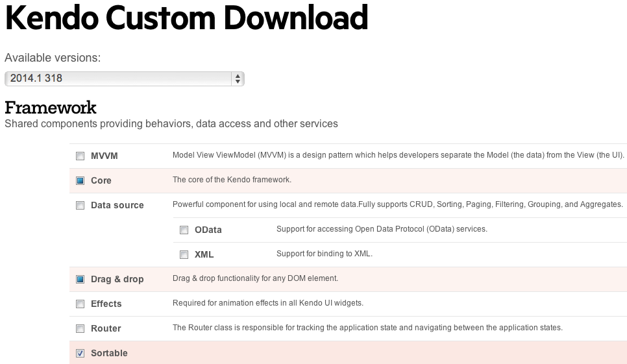Click the Router label text

pos(106,328)
